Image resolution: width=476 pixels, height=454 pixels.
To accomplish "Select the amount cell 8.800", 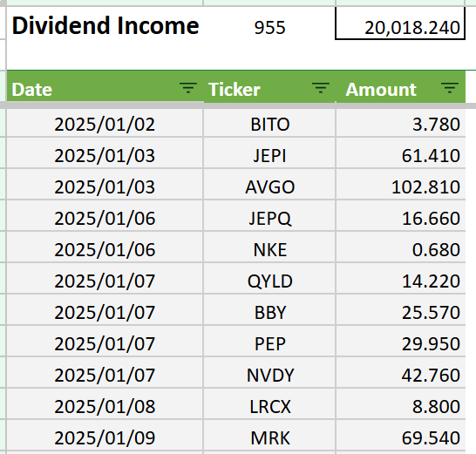I will click(401, 403).
